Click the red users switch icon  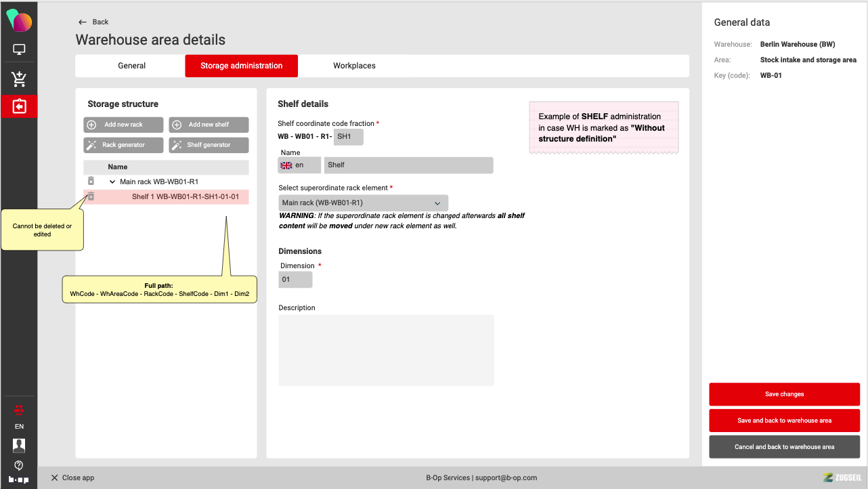tap(19, 409)
